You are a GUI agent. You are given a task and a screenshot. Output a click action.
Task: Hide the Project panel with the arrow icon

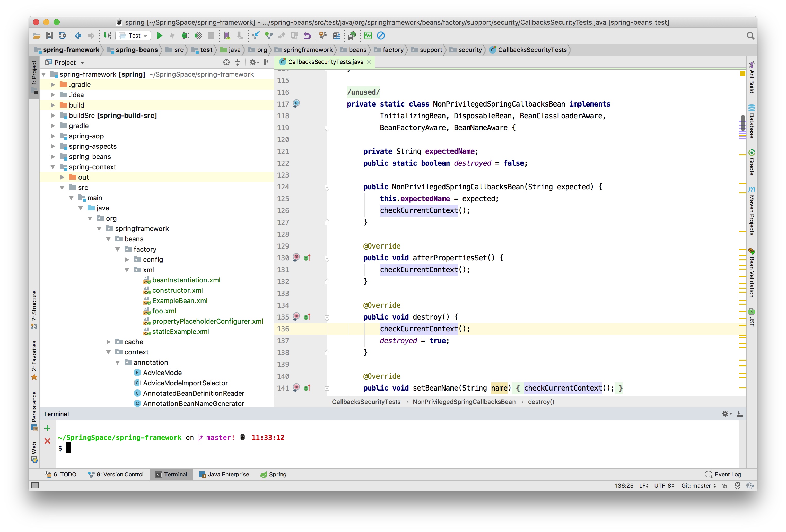(267, 62)
